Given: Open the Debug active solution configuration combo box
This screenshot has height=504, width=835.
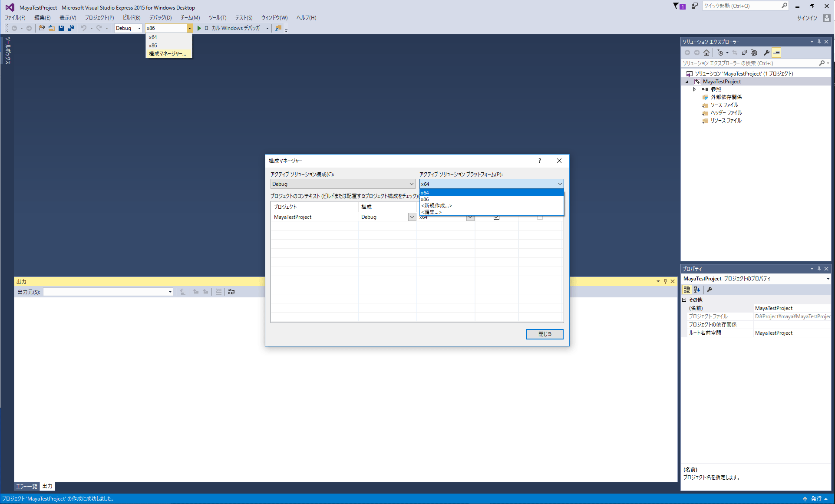Looking at the screenshot, I should pos(343,184).
